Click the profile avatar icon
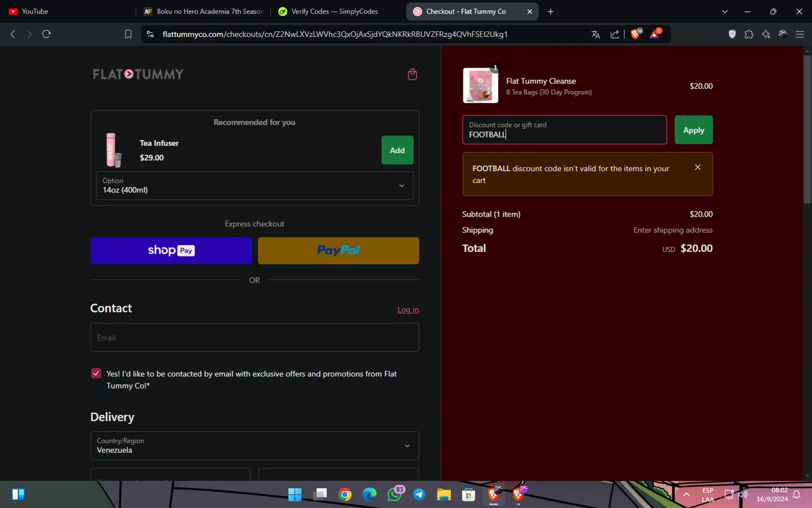812x508 pixels. [x=783, y=34]
